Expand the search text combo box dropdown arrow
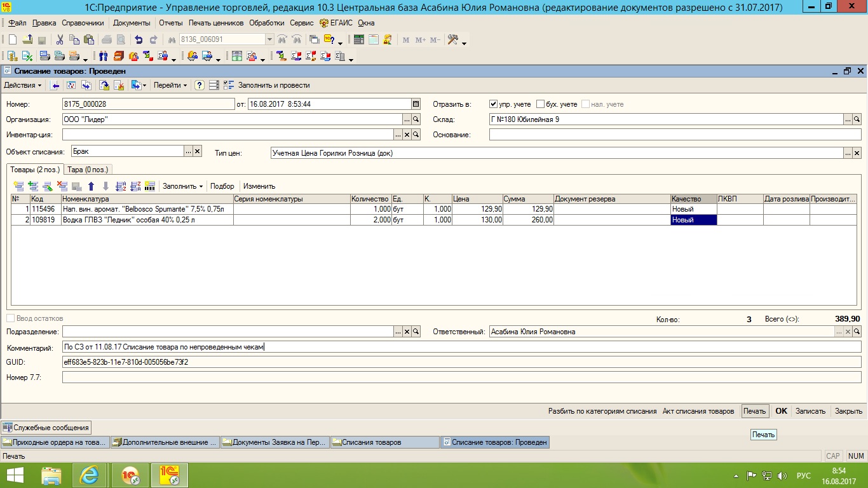This screenshot has width=868, height=488. click(269, 39)
